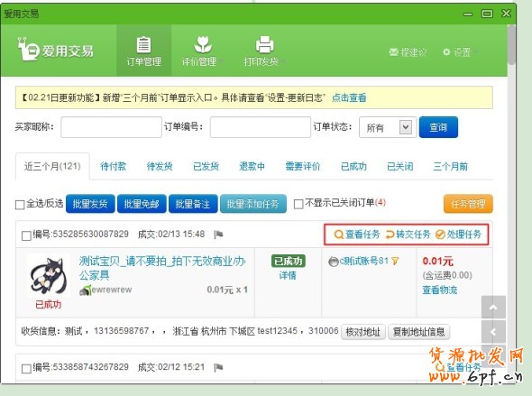Click the 提建议 suggestion envelope icon
Image resolution: width=532 pixels, height=396 pixels.
tap(393, 52)
